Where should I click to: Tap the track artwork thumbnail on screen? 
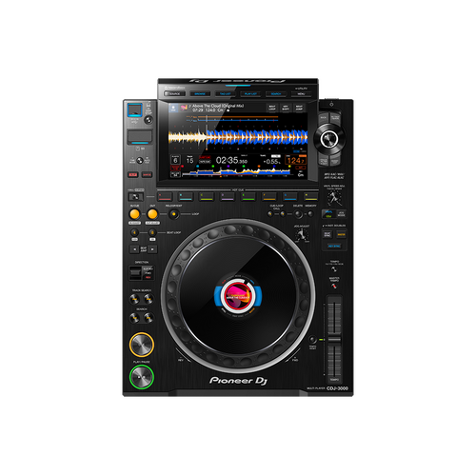pos(184,108)
